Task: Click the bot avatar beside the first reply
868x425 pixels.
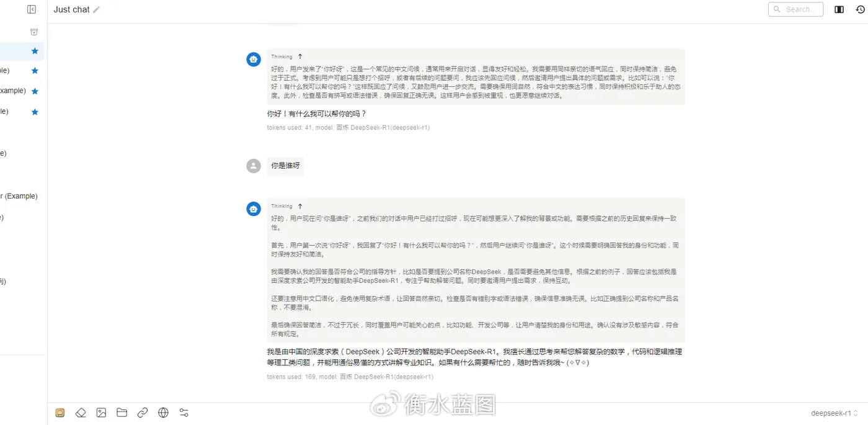Action: [x=254, y=59]
